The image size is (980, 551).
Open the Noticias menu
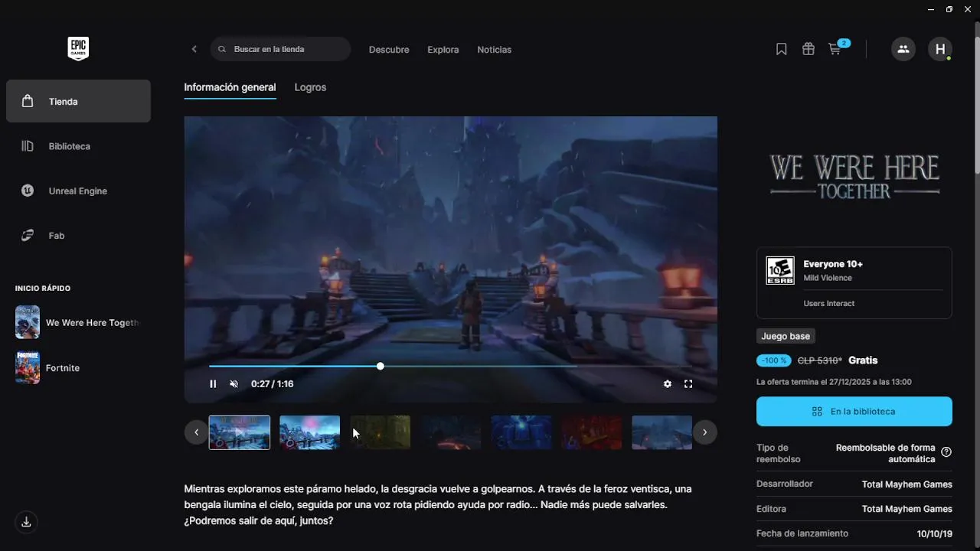pos(494,49)
